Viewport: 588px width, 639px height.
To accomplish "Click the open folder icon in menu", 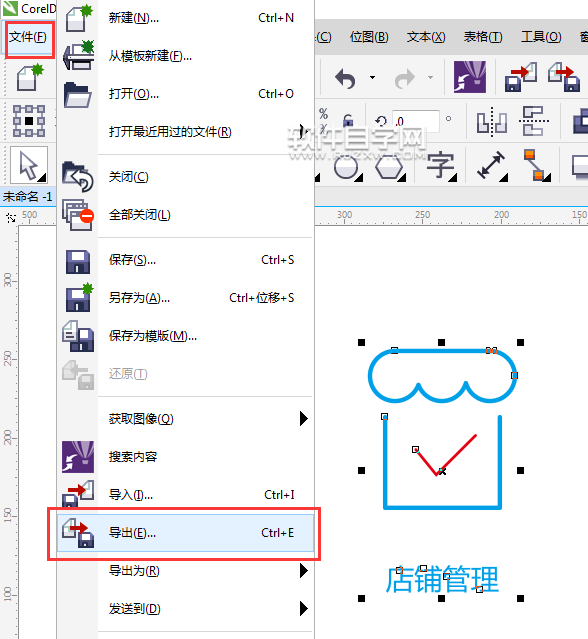I will tap(77, 95).
